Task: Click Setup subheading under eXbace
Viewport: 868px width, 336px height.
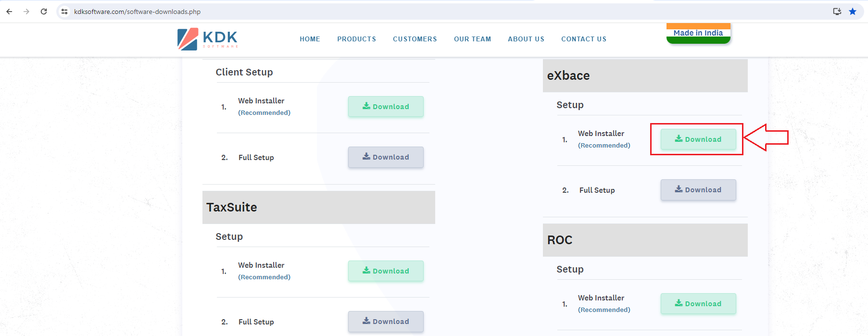Action: [x=570, y=105]
